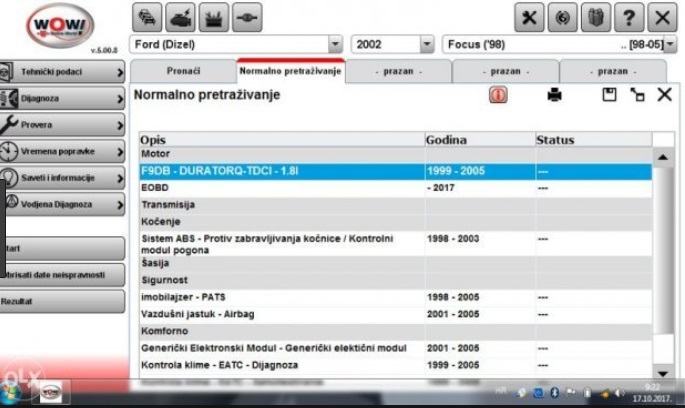Click the Komforno category row
This screenshot has height=408, width=685.
tap(395, 331)
